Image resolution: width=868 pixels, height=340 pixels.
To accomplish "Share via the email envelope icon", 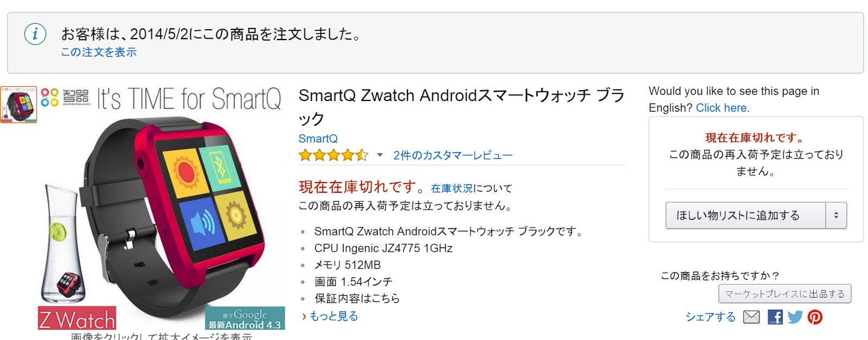I will pos(751,317).
